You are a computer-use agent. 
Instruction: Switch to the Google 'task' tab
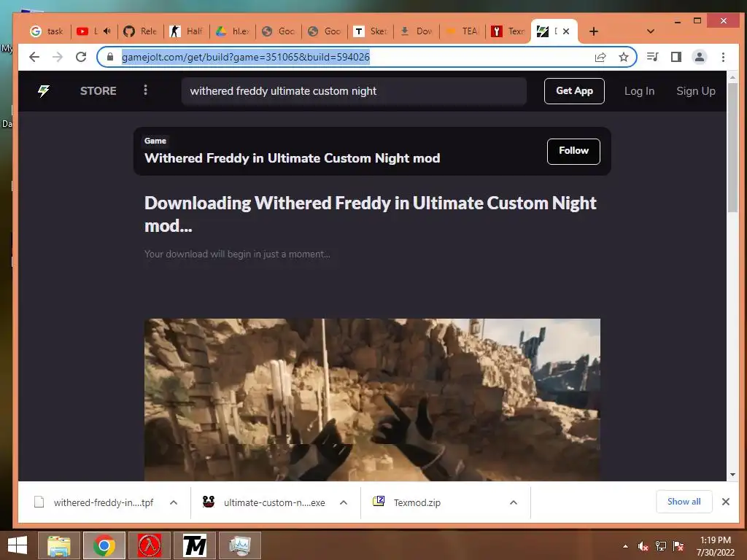(x=47, y=31)
